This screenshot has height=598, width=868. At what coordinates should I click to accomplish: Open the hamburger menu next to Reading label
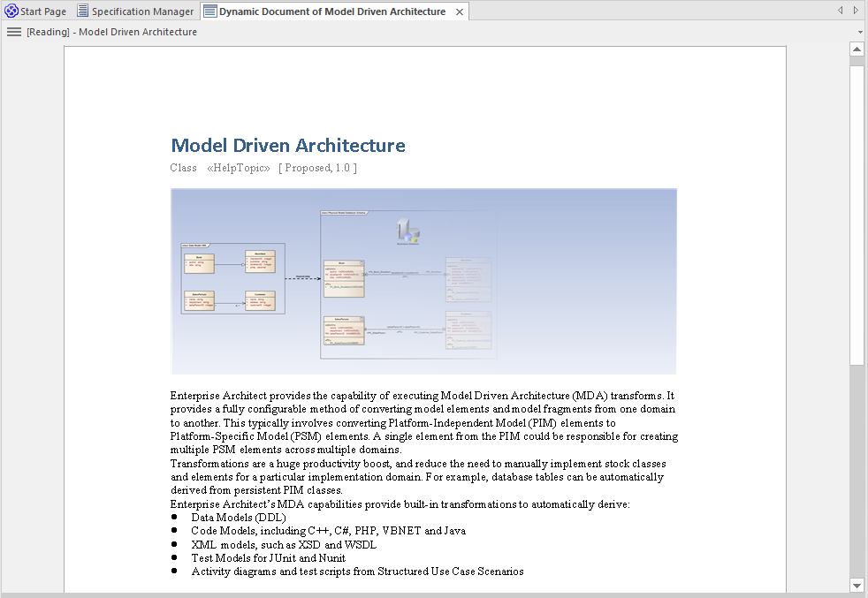click(13, 32)
